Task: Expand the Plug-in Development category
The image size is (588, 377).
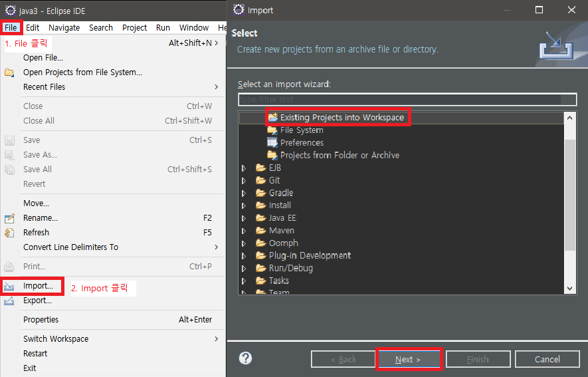Action: [244, 256]
